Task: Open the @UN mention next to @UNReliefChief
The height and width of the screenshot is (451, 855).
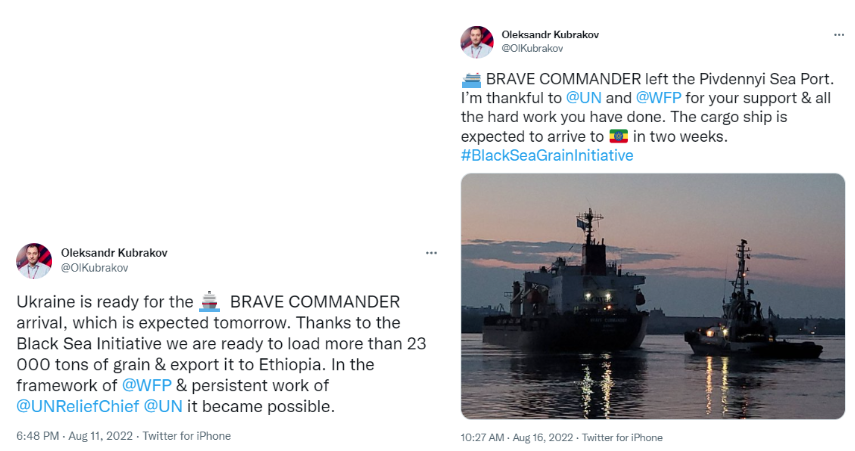Action: coord(164,406)
